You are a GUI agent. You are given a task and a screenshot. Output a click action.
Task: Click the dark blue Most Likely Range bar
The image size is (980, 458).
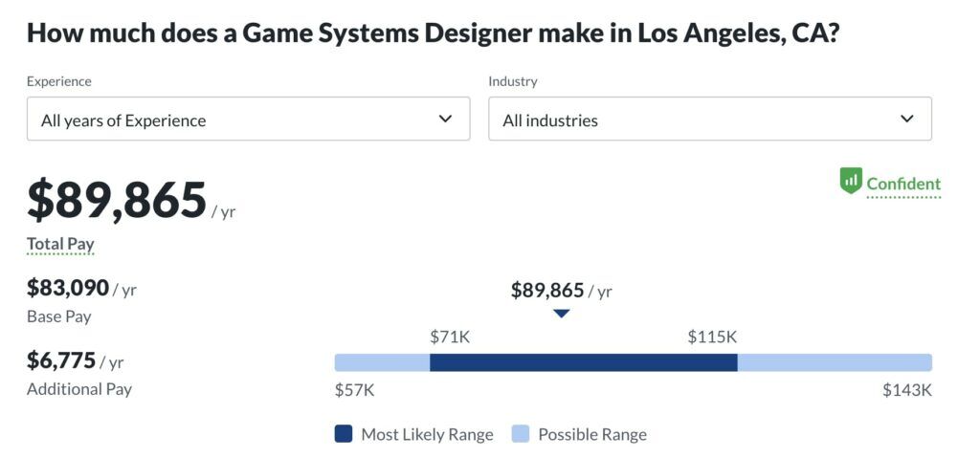[x=583, y=362]
